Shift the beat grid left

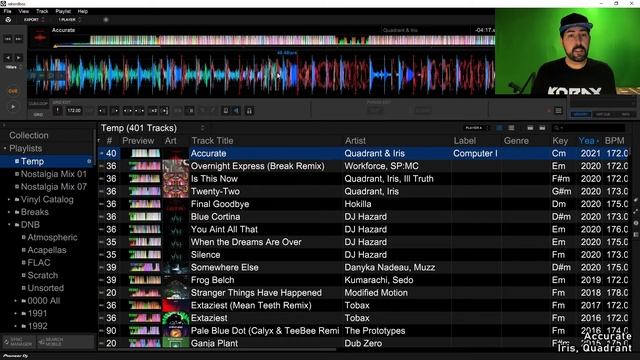click(102, 110)
